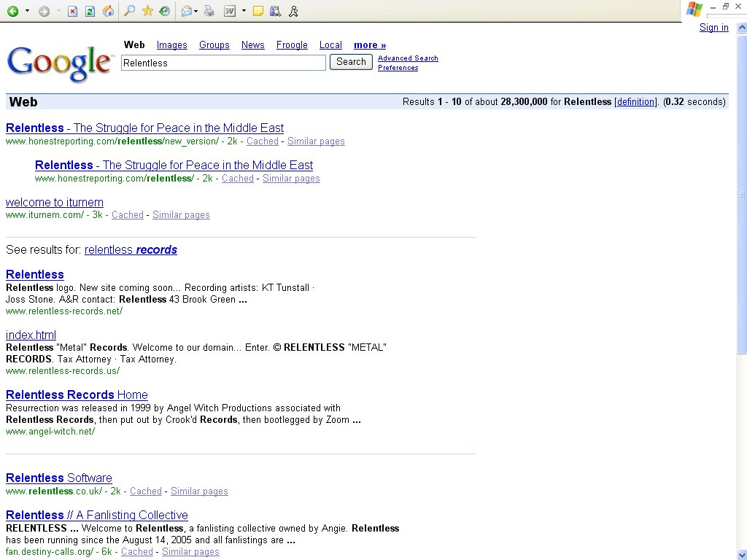Print the page with printer icon

[209, 11]
